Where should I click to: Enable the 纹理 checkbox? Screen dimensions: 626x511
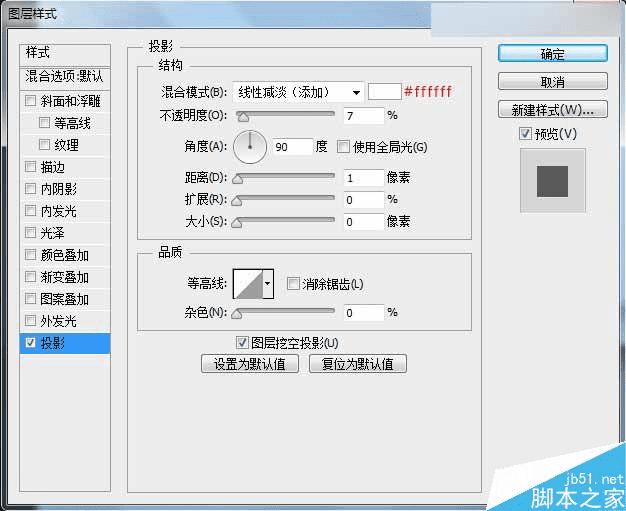(44, 145)
